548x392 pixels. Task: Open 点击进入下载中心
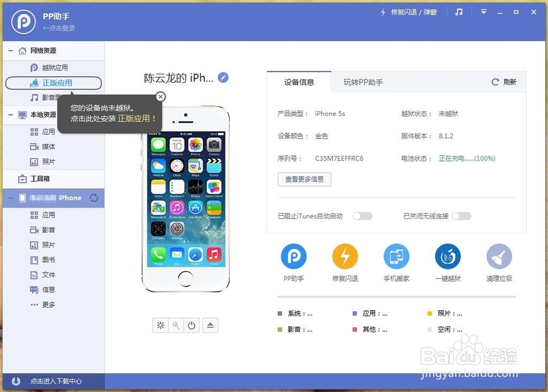coord(56,381)
